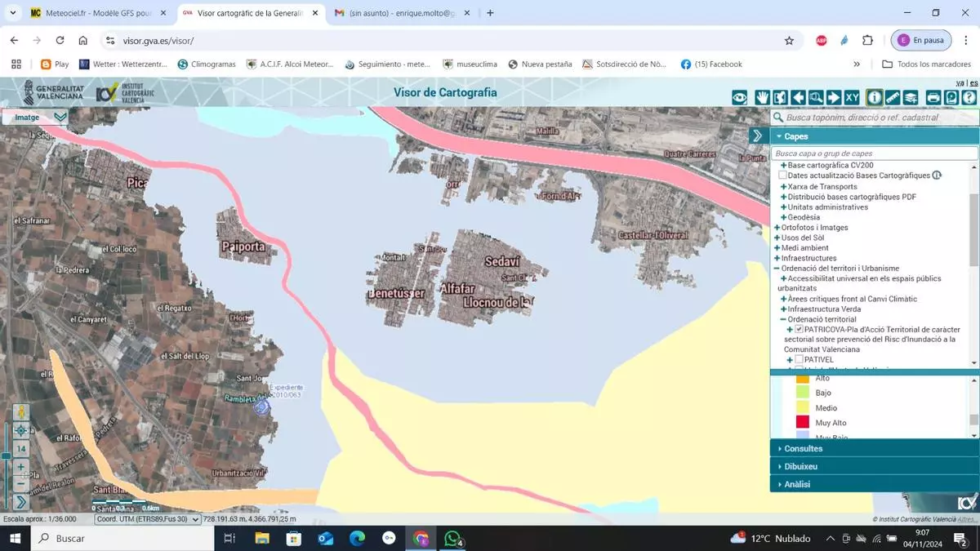980x551 pixels.
Task: Check Dates actualització Bases Cartogràfiques box
Action: coord(782,176)
